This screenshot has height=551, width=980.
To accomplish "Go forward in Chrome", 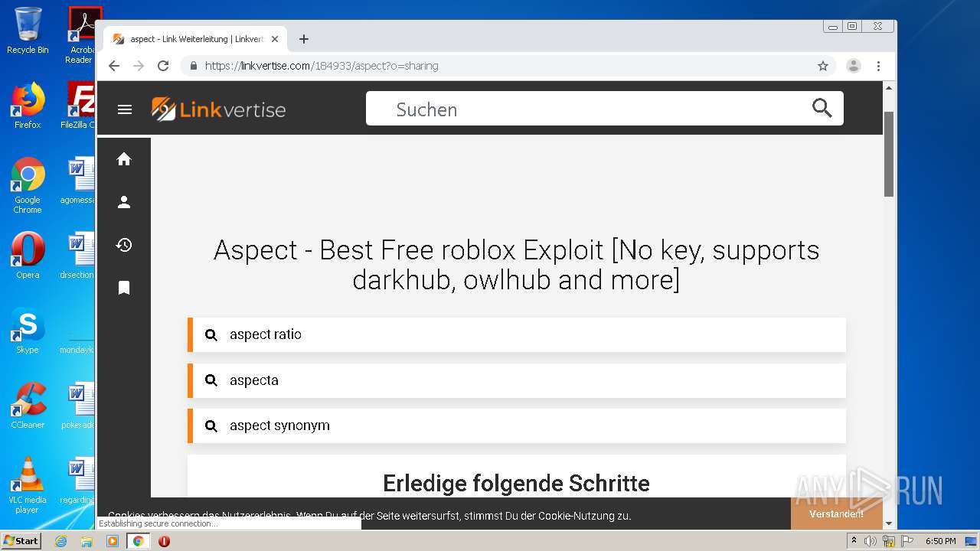I will (x=139, y=66).
